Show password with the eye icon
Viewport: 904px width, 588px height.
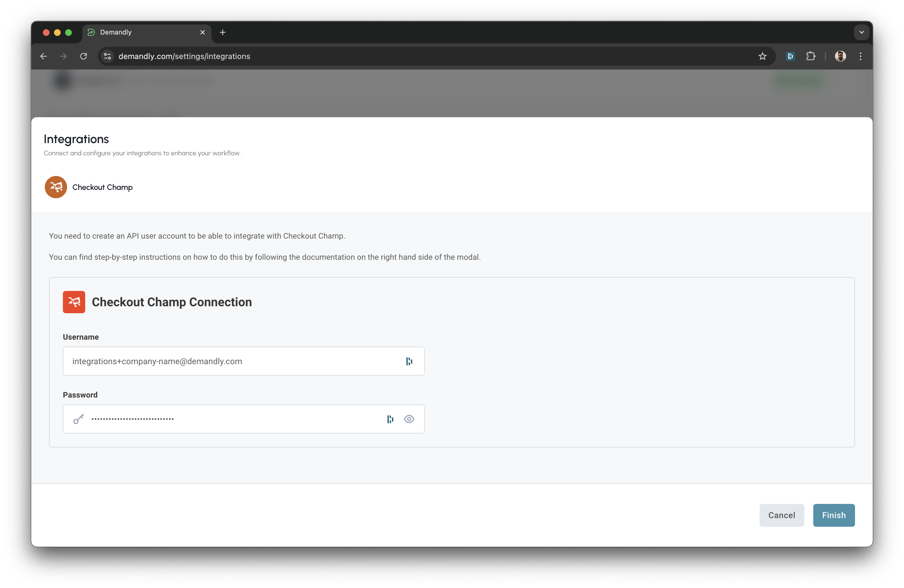click(x=409, y=419)
